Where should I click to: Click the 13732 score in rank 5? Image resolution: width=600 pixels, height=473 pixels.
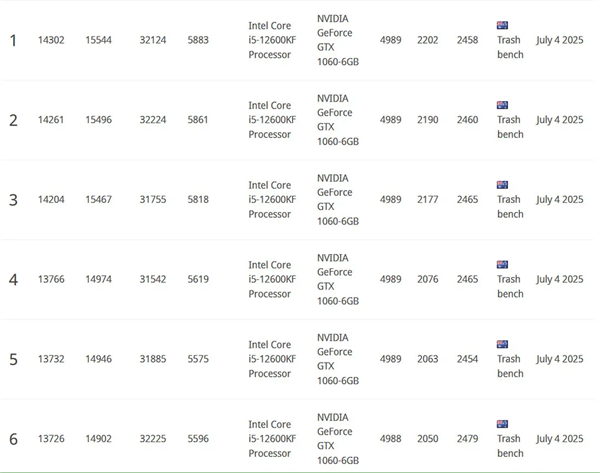click(x=51, y=359)
